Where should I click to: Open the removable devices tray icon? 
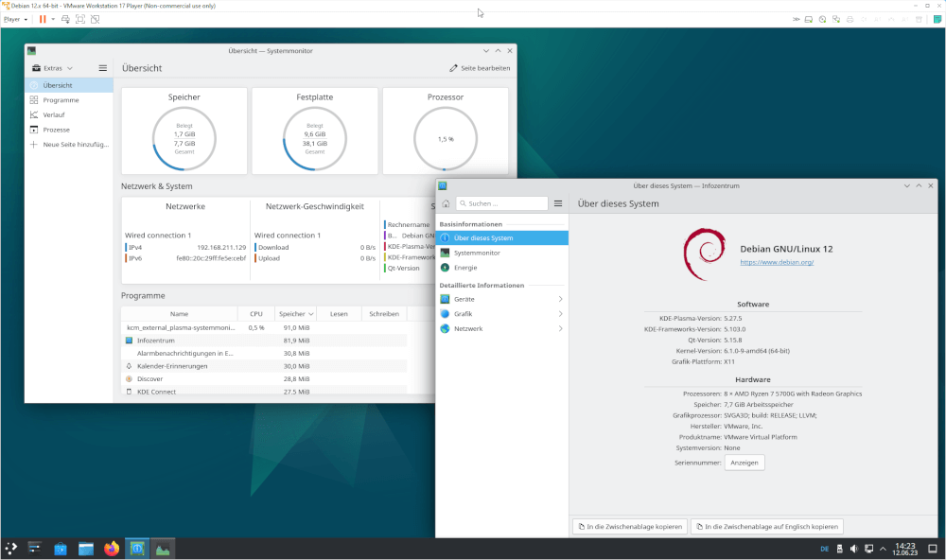[839, 550]
